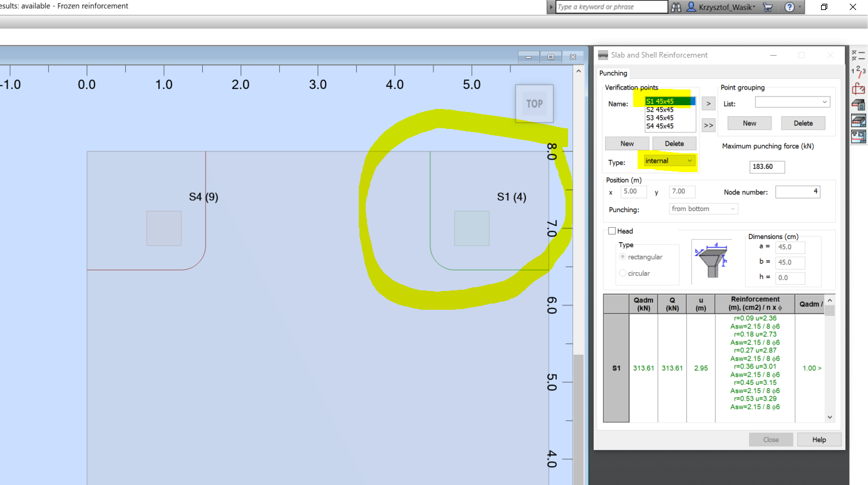
Task: Switch to the Punching tab
Action: (613, 73)
